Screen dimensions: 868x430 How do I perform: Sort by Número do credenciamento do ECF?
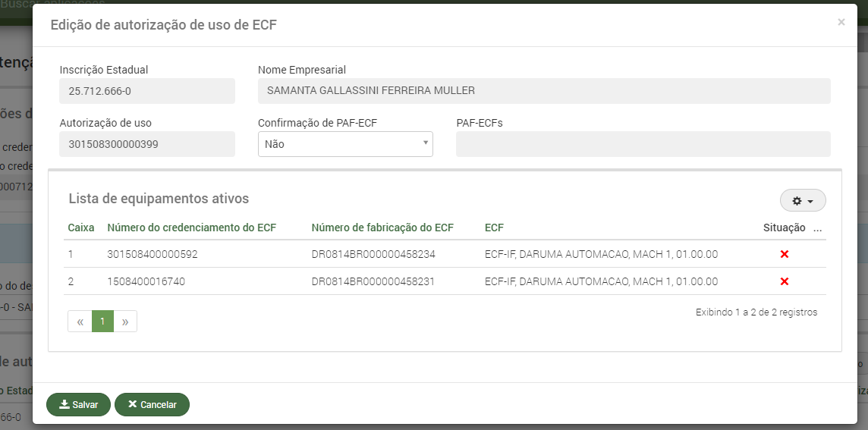tap(192, 228)
